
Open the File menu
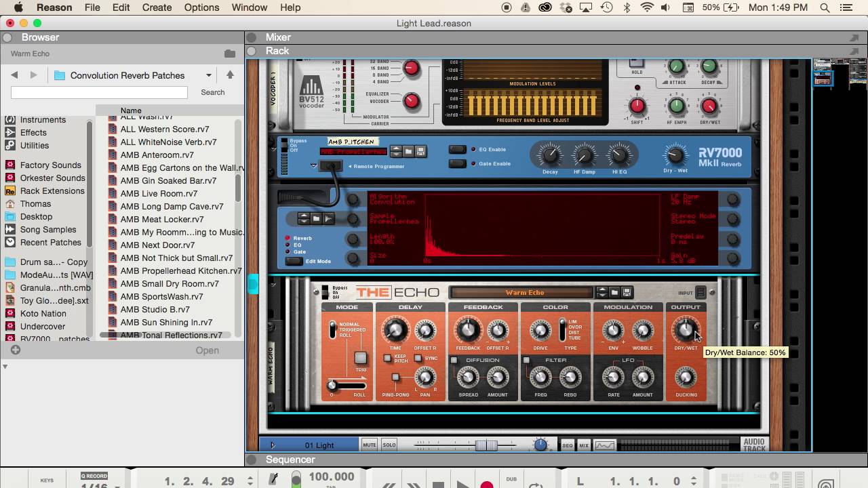point(92,7)
